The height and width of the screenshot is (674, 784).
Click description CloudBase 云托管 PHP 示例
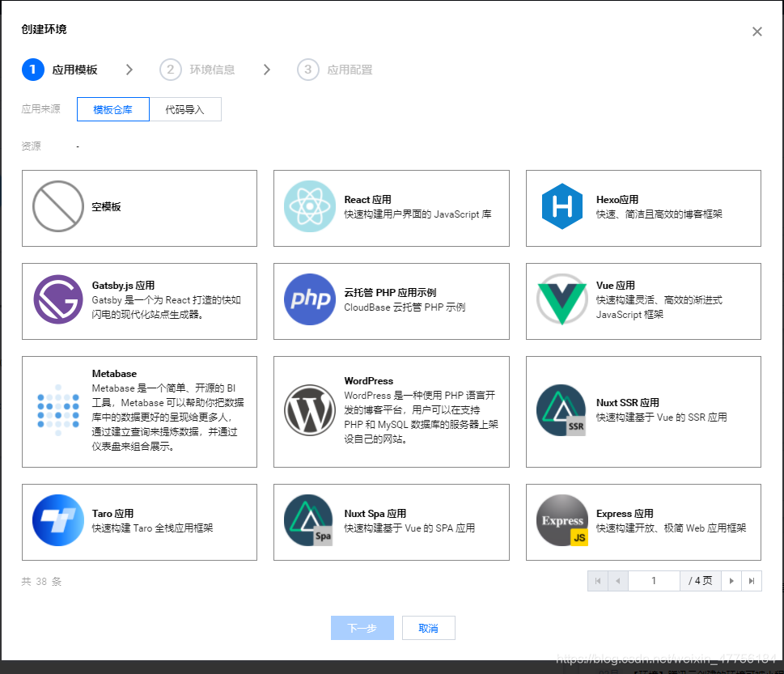tap(405, 307)
